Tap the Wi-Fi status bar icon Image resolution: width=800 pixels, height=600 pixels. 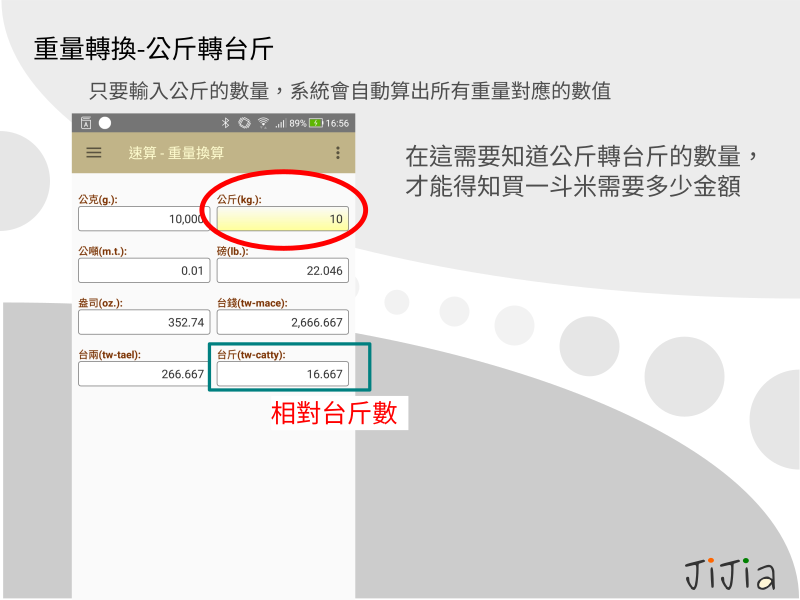tap(263, 123)
